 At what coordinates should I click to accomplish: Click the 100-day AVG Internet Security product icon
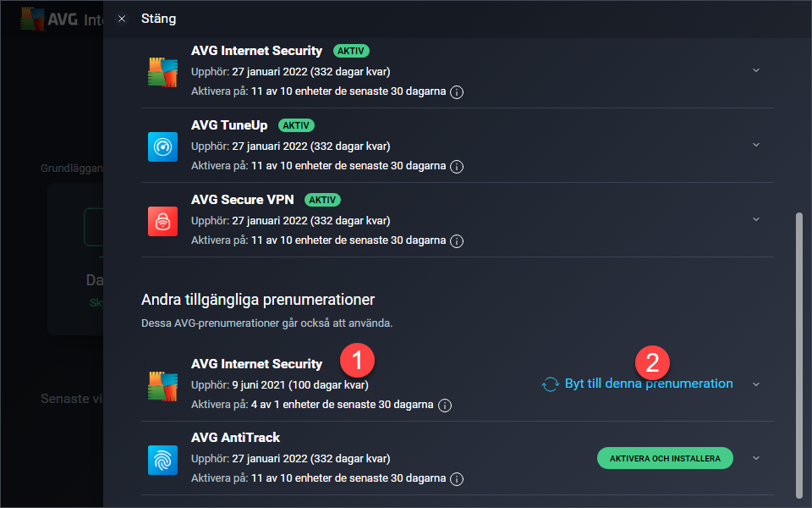[x=162, y=386]
